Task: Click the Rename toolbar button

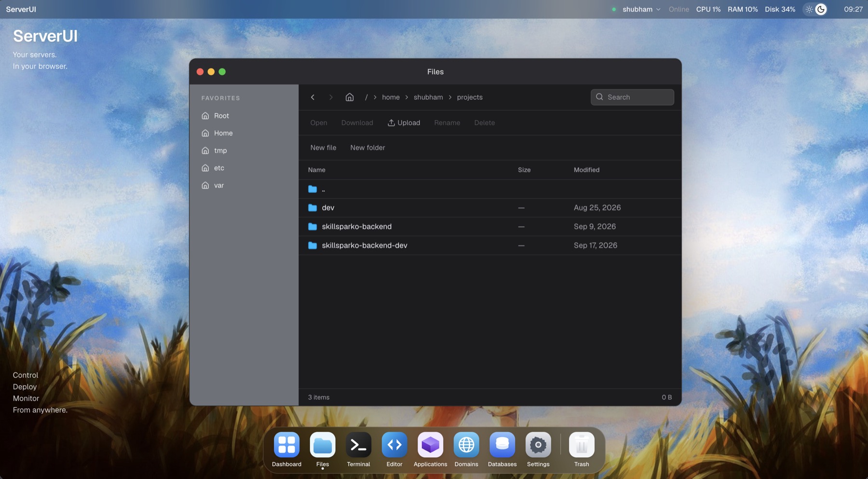Action: tap(447, 123)
